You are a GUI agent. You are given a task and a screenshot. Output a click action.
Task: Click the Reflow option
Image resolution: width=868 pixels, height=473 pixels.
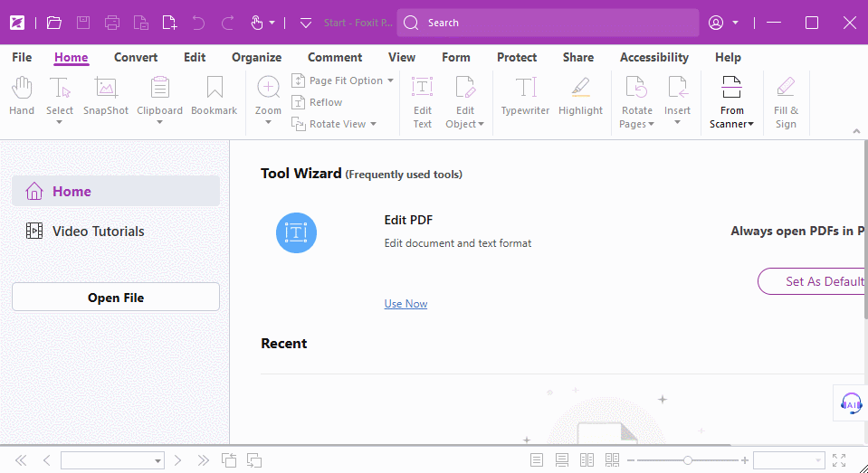[317, 102]
